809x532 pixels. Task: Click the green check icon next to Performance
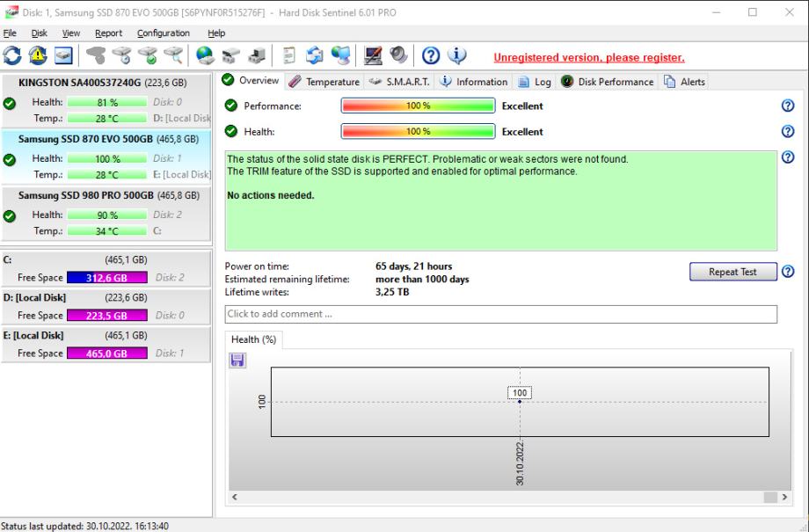pyautogui.click(x=230, y=106)
